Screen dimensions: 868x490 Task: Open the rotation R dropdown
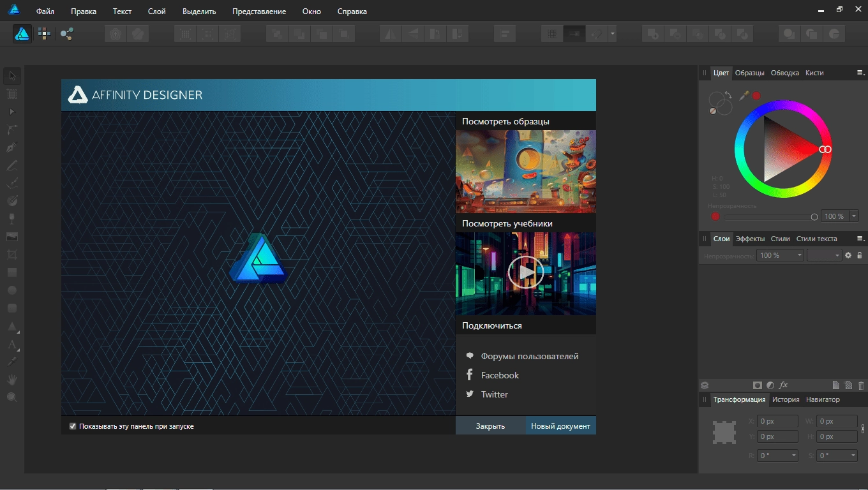pyautogui.click(x=793, y=456)
